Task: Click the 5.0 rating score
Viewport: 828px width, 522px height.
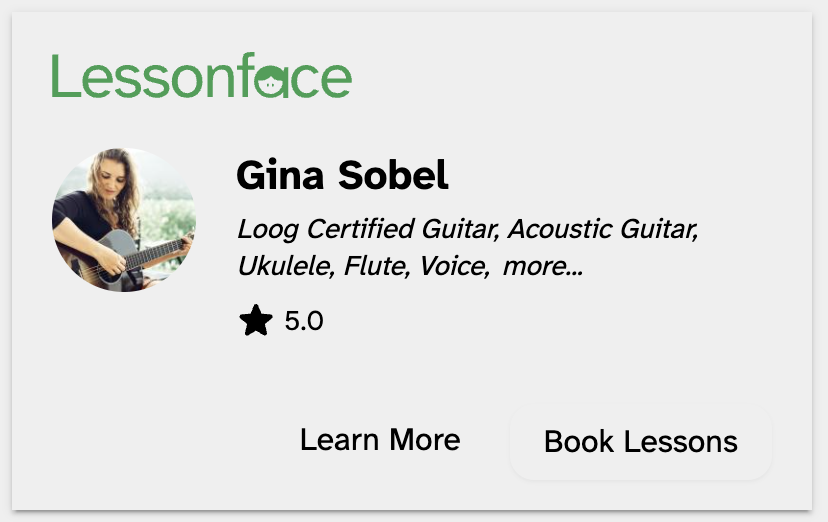Action: click(304, 322)
